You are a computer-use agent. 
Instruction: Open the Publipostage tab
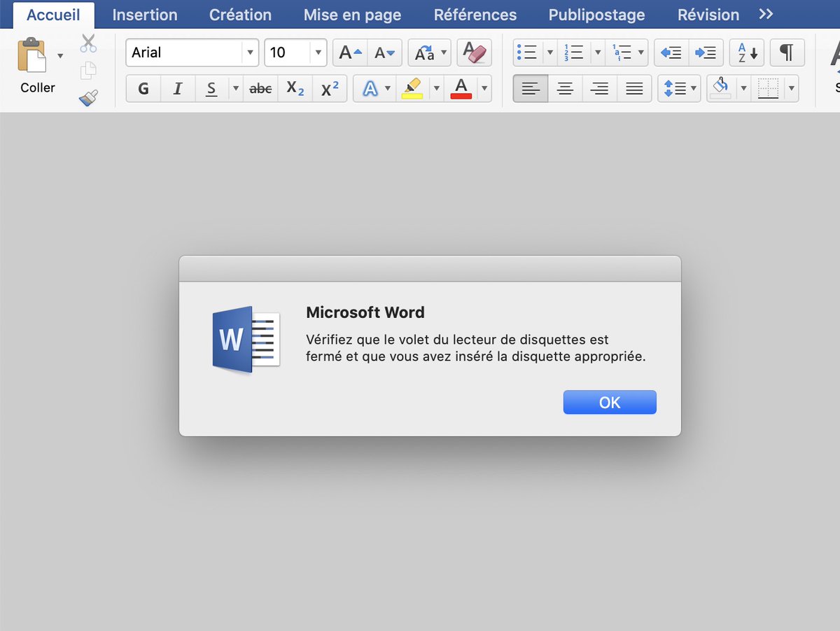(x=597, y=15)
